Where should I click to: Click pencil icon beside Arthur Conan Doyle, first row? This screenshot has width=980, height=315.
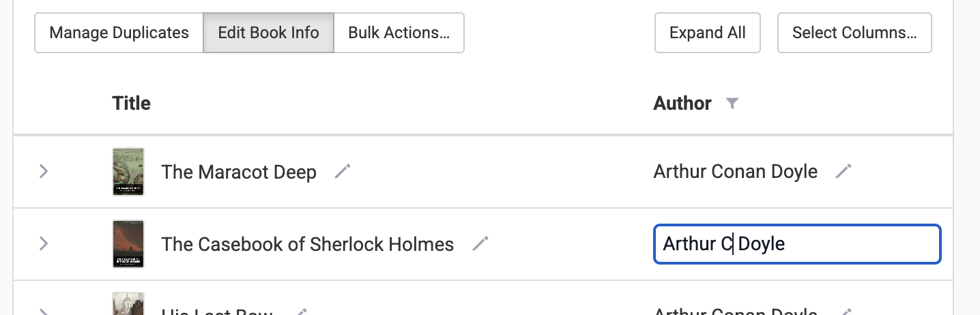844,172
